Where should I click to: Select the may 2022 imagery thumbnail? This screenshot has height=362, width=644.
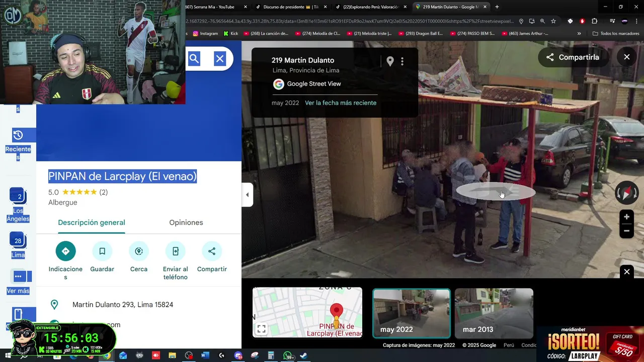pyautogui.click(x=412, y=313)
